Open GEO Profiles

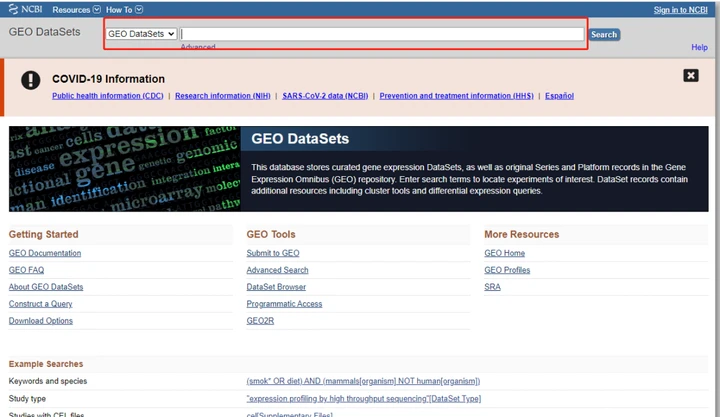pos(507,270)
